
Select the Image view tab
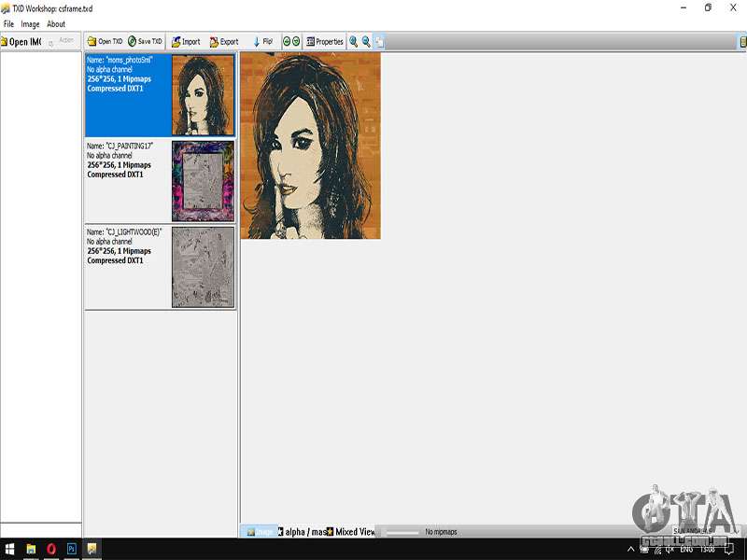click(260, 532)
